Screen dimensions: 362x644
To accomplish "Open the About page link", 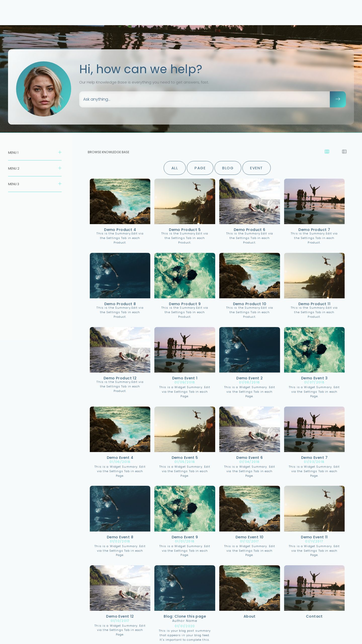I will 249,616.
